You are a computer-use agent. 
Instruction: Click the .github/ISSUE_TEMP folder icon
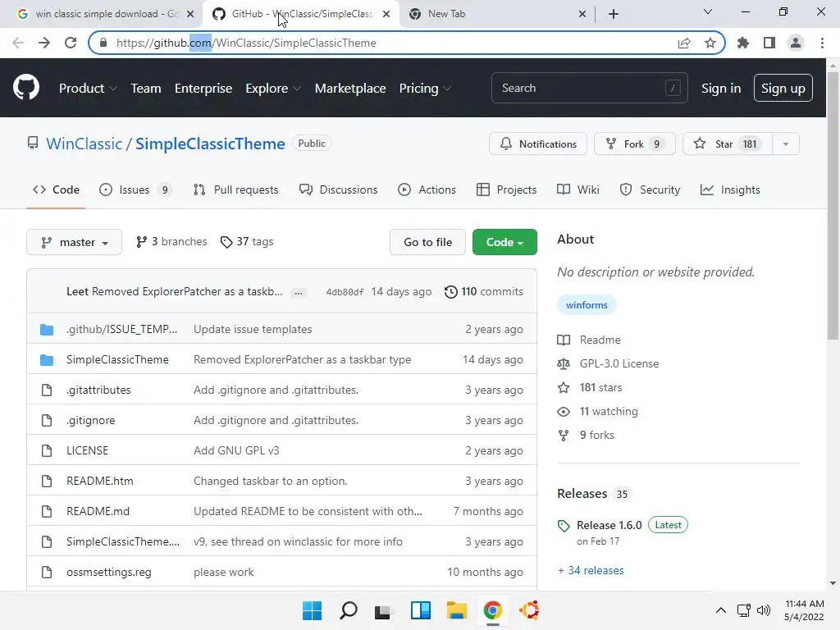pyautogui.click(x=47, y=330)
